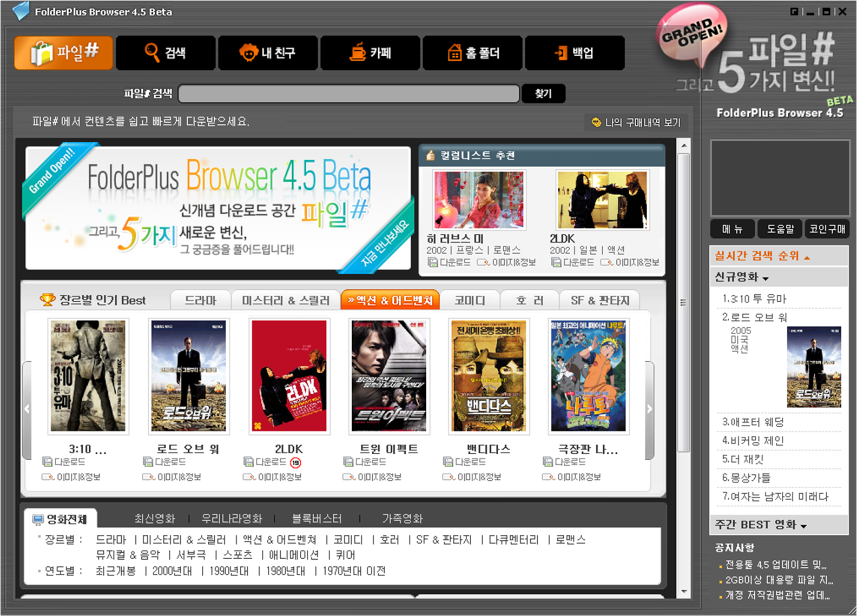Click the right carousel arrow
857x616 pixels.
point(650,409)
